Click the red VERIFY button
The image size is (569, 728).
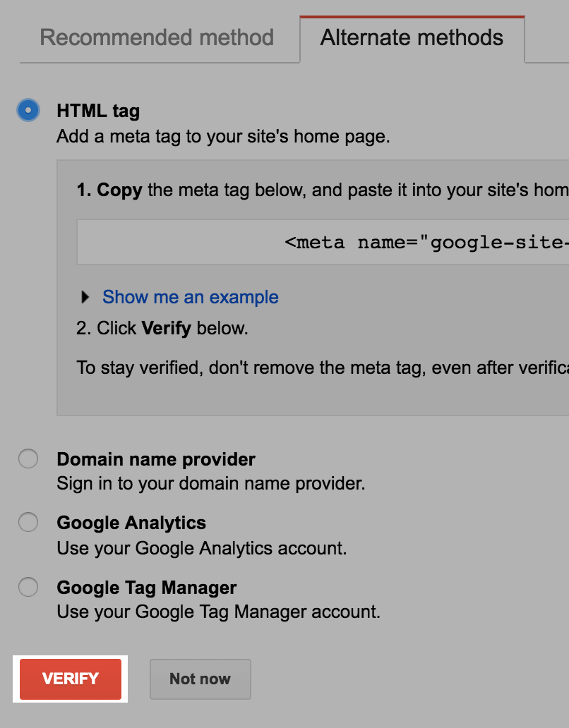click(x=70, y=679)
